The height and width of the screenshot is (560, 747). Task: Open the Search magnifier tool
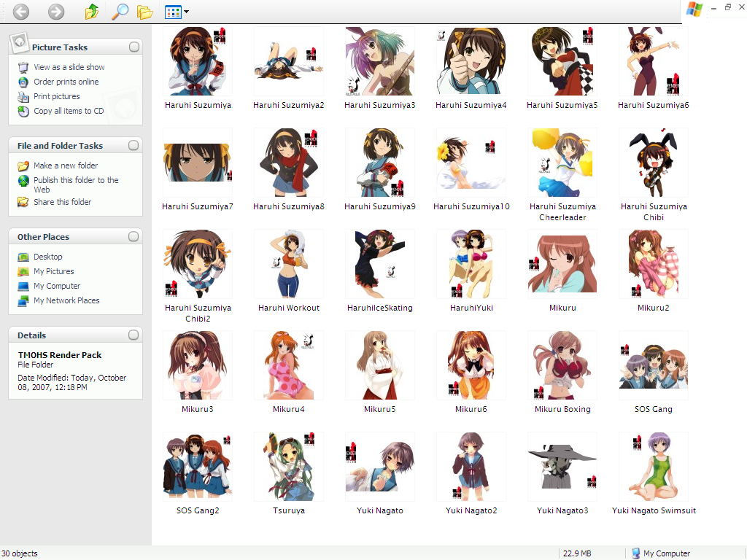[120, 12]
